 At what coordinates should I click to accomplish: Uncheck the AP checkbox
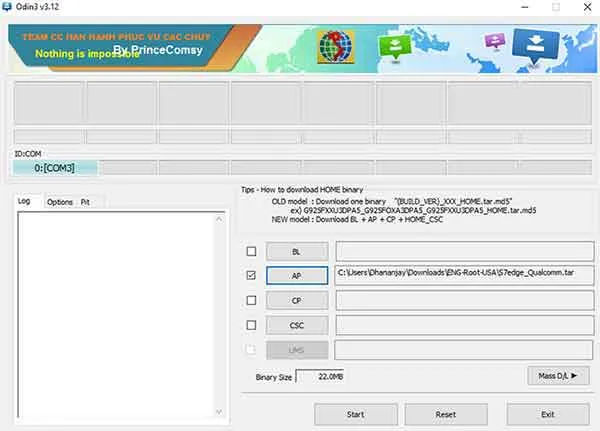tap(251, 275)
